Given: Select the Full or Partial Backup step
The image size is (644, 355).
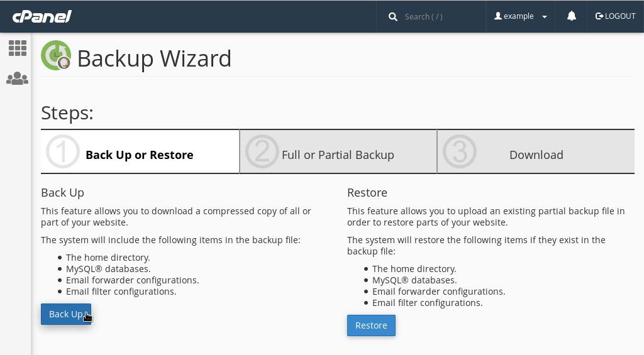Looking at the screenshot, I should point(338,155).
